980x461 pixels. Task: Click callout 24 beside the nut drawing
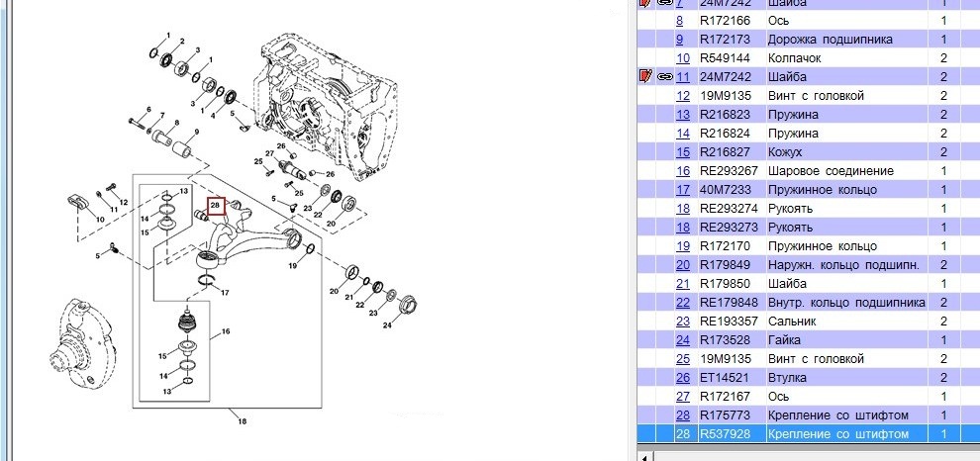point(387,324)
